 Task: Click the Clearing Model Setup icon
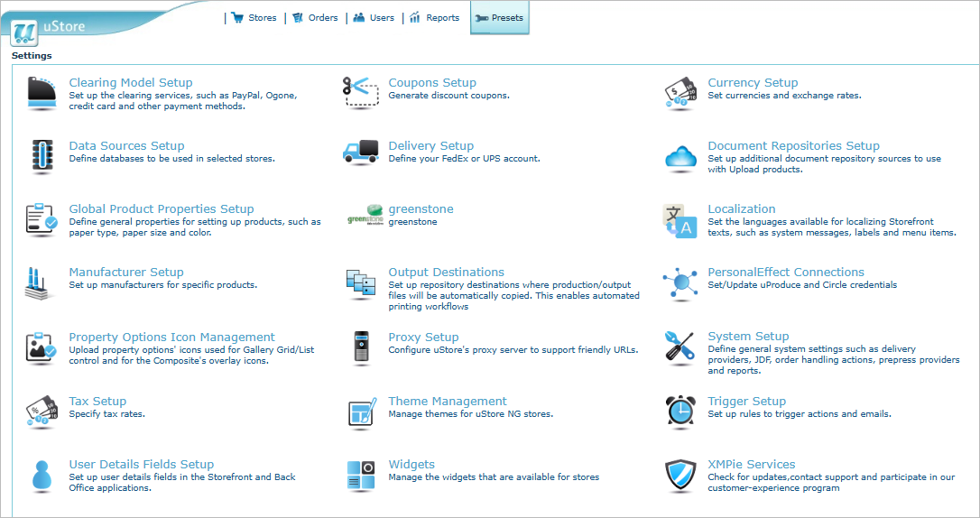point(42,93)
